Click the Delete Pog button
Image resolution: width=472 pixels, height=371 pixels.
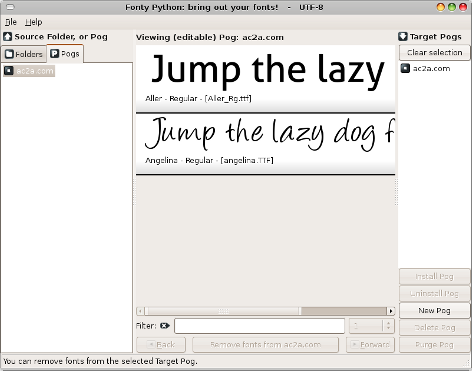(x=434, y=327)
